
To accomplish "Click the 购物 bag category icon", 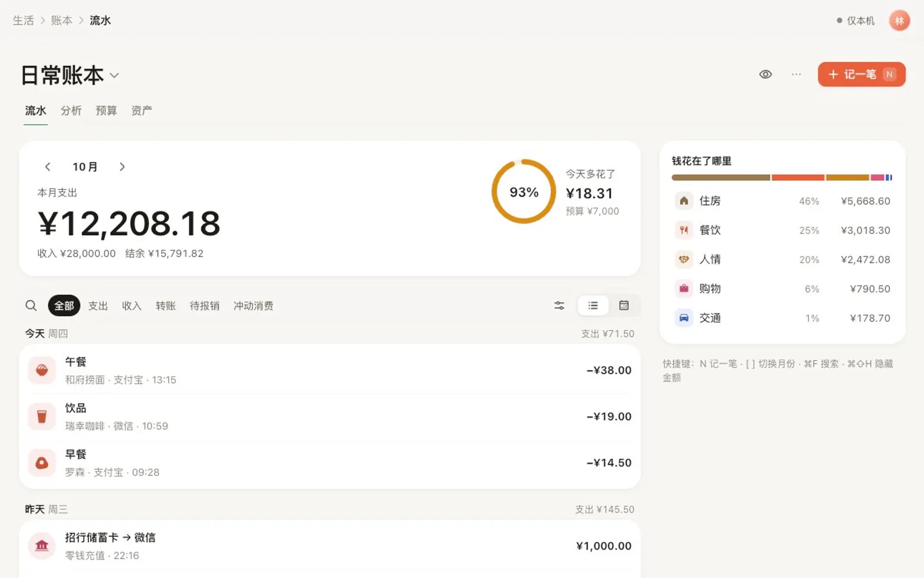I will pos(684,288).
